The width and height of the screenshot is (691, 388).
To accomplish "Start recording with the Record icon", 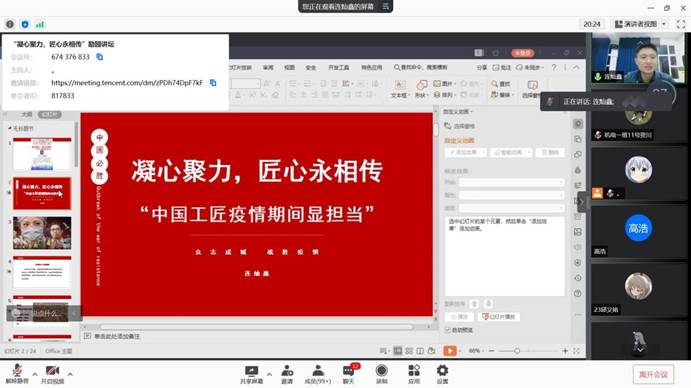I will pyautogui.click(x=382, y=374).
